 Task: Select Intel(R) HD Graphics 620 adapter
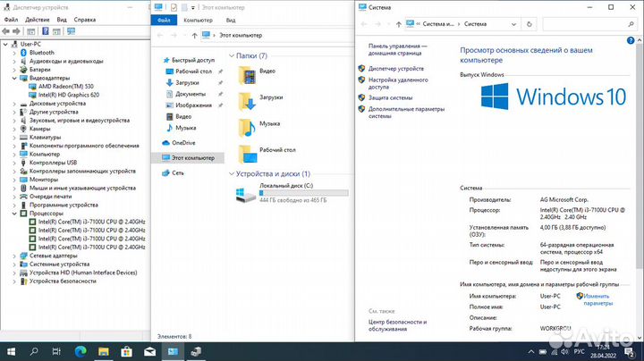pos(69,95)
